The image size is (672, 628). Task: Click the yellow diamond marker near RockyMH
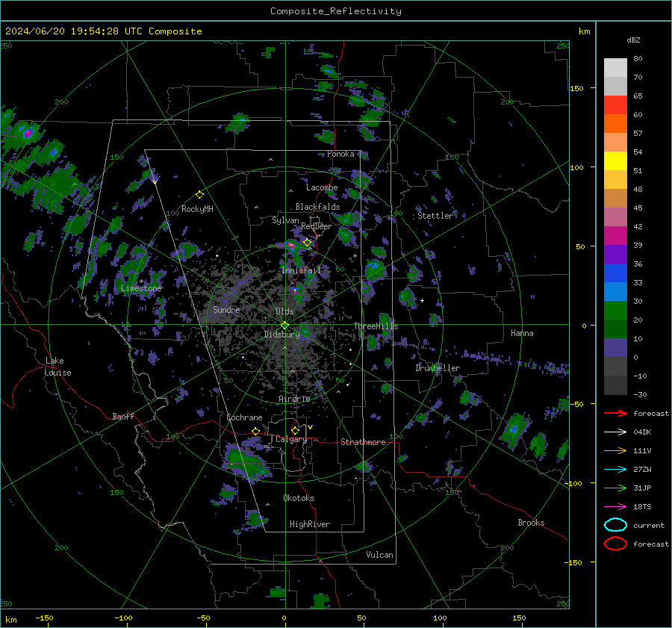tap(199, 195)
